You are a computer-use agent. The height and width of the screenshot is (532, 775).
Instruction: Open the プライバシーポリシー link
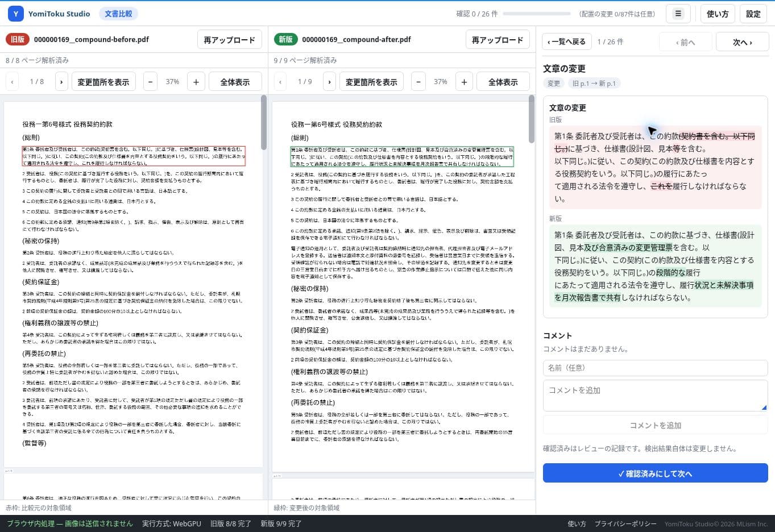tap(625, 523)
